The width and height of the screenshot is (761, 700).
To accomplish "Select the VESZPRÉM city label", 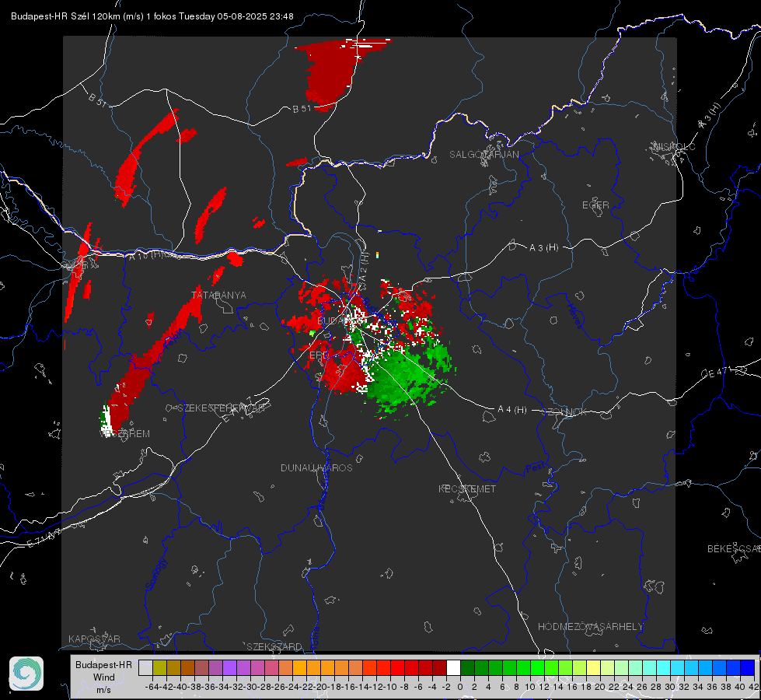I will 124,433.
